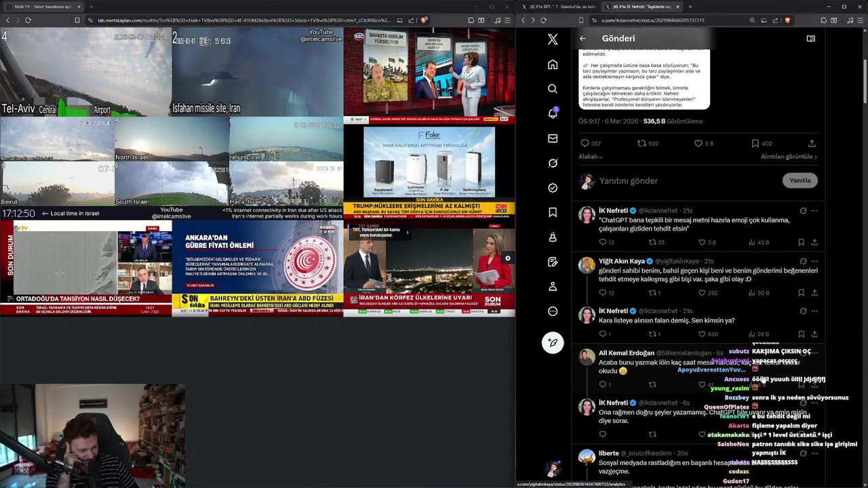Screen dimensions: 868x488
Task: Open X search from the sidebar
Action: point(553,89)
